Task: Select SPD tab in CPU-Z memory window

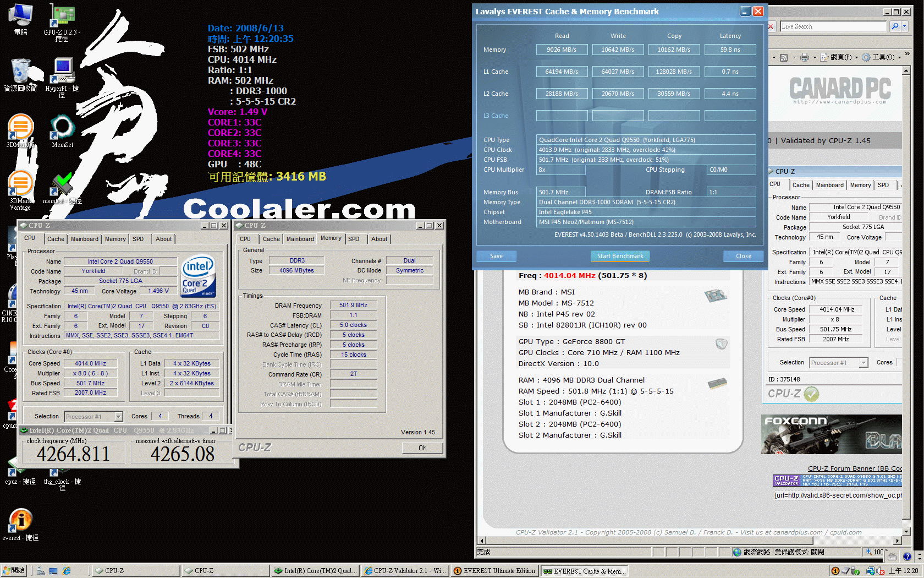Action: pyautogui.click(x=354, y=239)
